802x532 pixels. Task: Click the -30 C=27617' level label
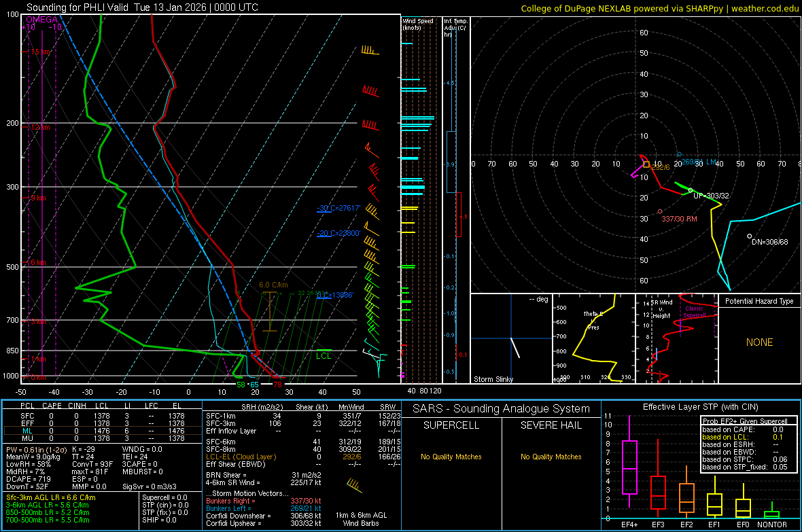point(338,208)
